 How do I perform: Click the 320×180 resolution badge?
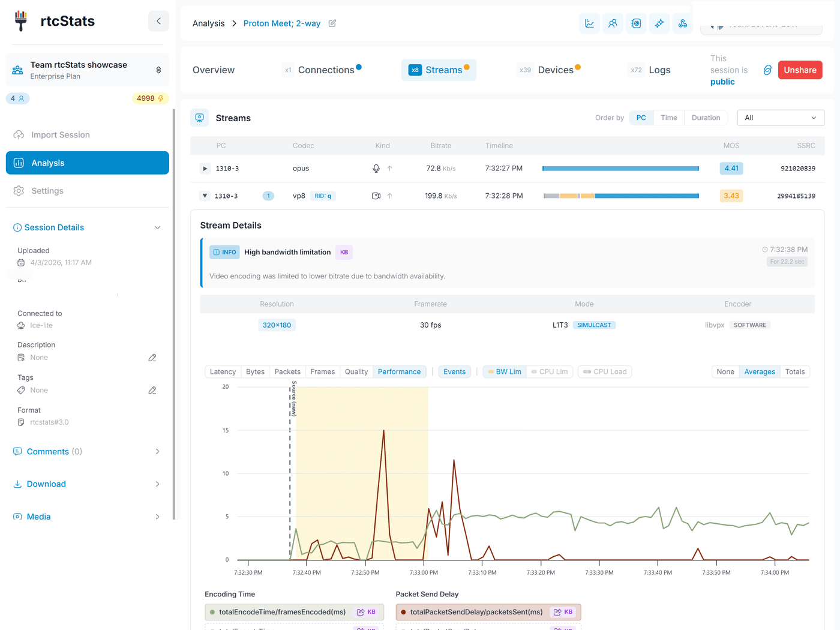coord(277,325)
